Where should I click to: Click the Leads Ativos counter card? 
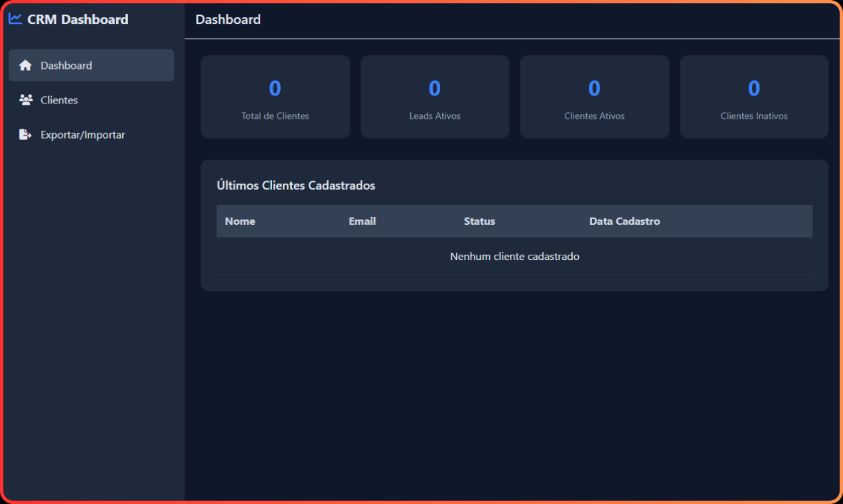click(x=434, y=97)
